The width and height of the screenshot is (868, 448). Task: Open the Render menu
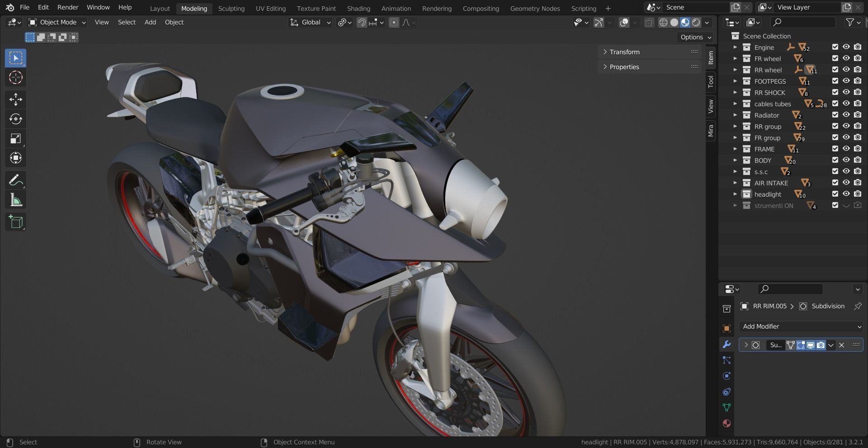[68, 7]
